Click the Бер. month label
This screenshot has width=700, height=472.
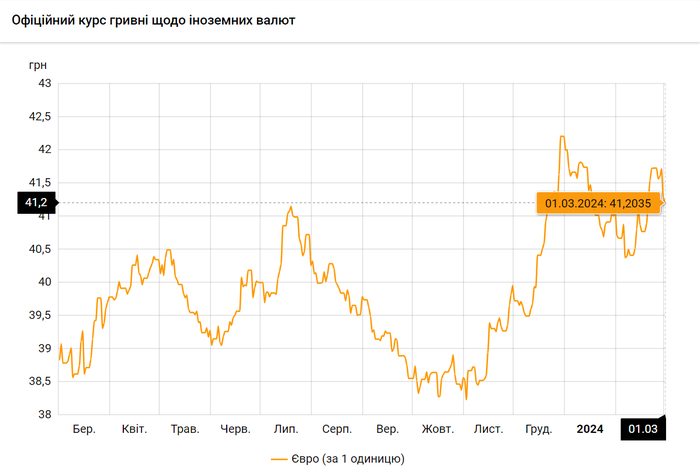pyautogui.click(x=84, y=429)
